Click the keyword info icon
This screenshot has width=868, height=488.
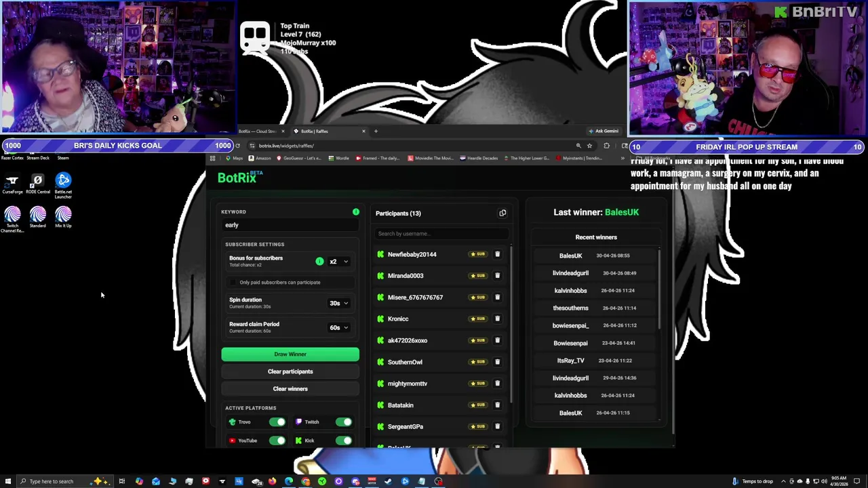[355, 212]
